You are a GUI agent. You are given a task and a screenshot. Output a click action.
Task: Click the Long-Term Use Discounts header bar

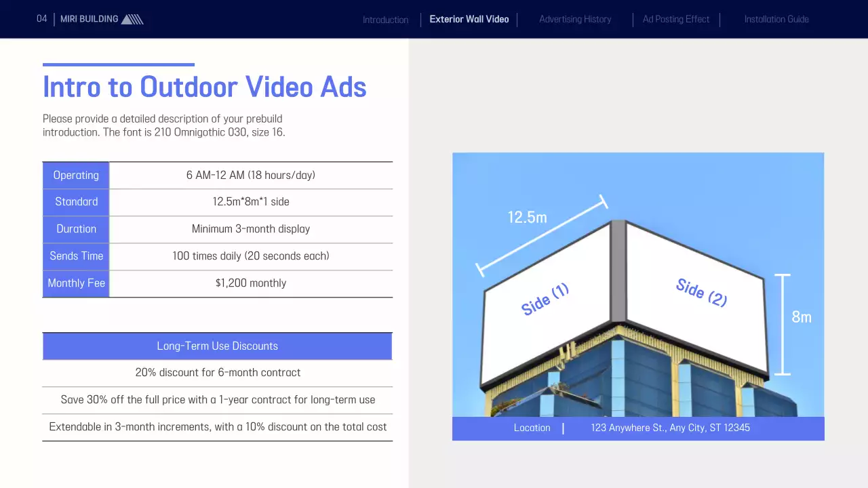point(217,346)
